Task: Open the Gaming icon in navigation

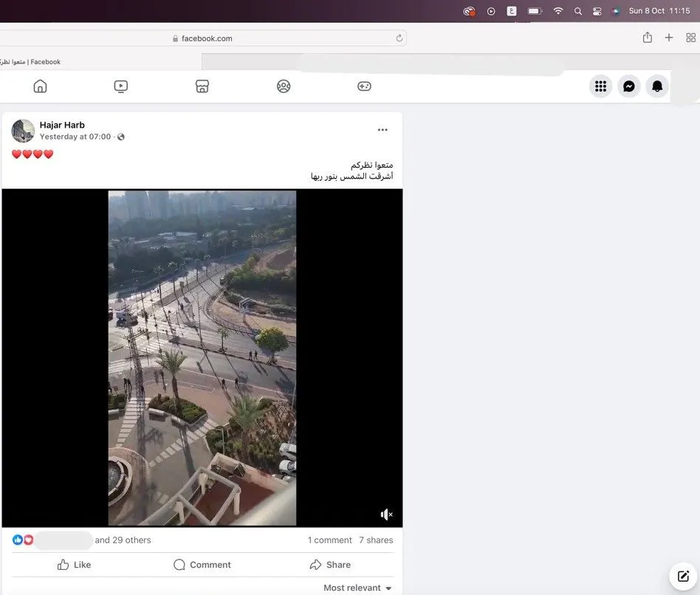Action: coord(364,86)
